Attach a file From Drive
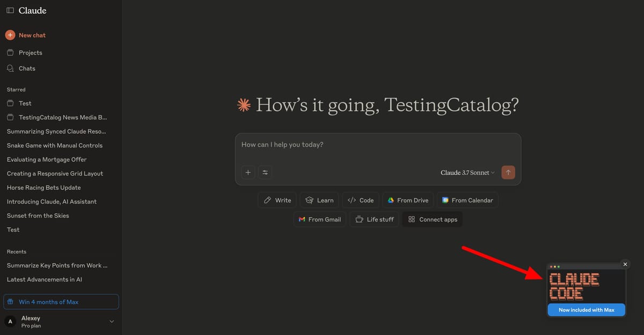The height and width of the screenshot is (335, 644). coord(407,200)
